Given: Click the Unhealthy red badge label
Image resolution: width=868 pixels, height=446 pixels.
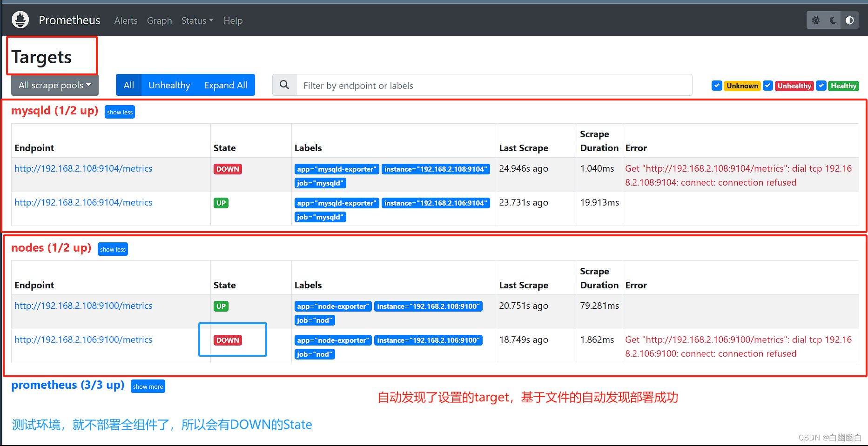Looking at the screenshot, I should click(x=794, y=86).
